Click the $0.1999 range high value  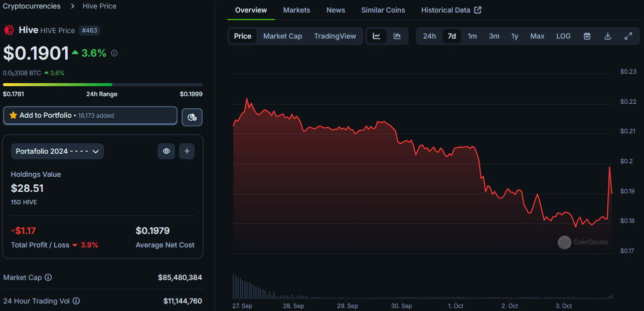[191, 94]
